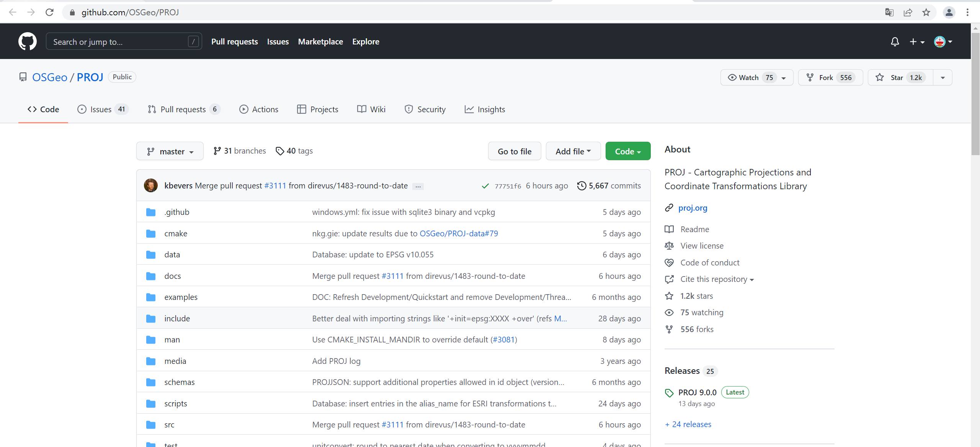Click Go to file button
This screenshot has height=447, width=980.
514,151
